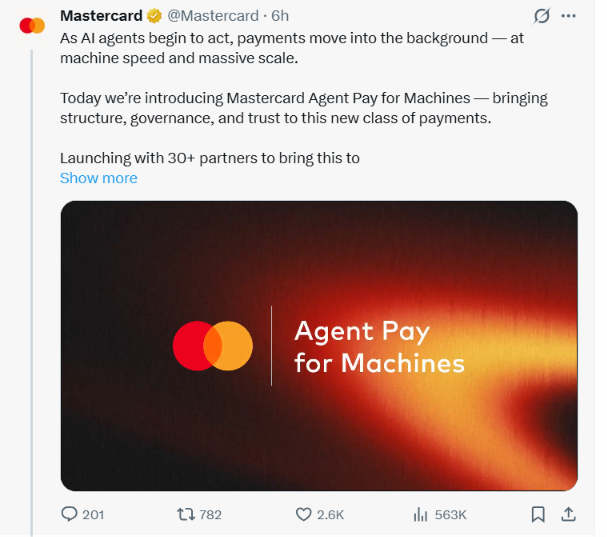Expand post with Show more
Viewport: 607px width, 537px height.
[99, 178]
